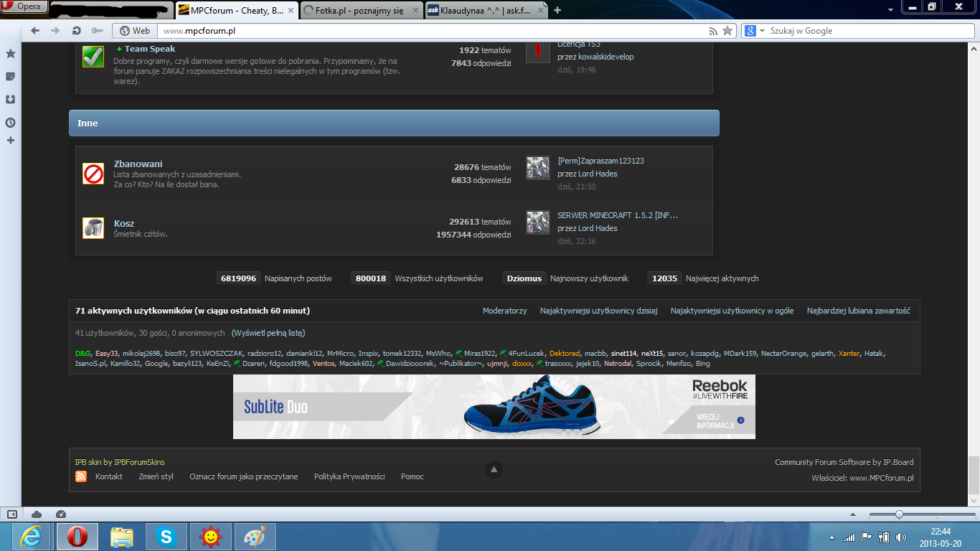Open Najaktywniejsi użytkownicy dzisiaj
980x551 pixels.
point(599,311)
